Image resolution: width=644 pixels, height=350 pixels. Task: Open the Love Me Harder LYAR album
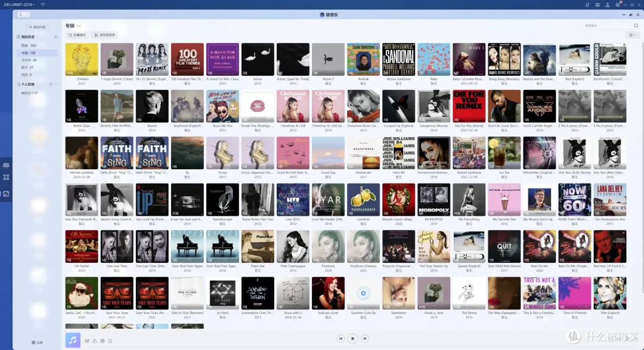point(328,200)
